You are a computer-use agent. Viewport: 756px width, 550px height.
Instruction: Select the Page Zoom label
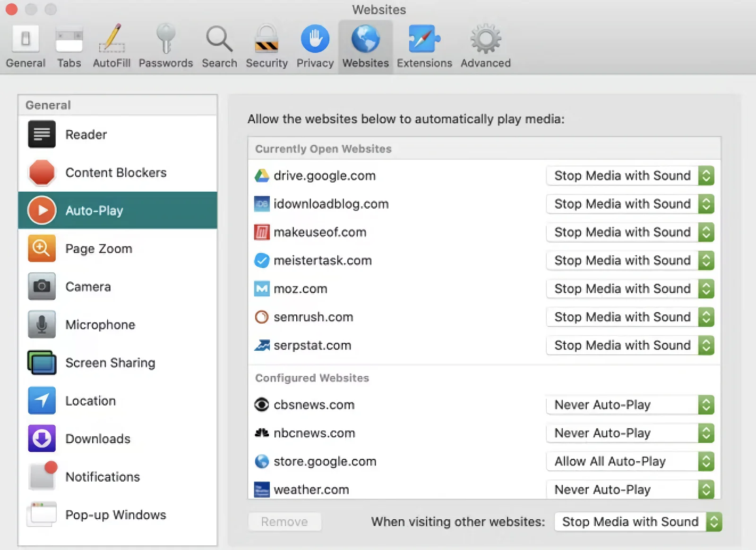[99, 249]
